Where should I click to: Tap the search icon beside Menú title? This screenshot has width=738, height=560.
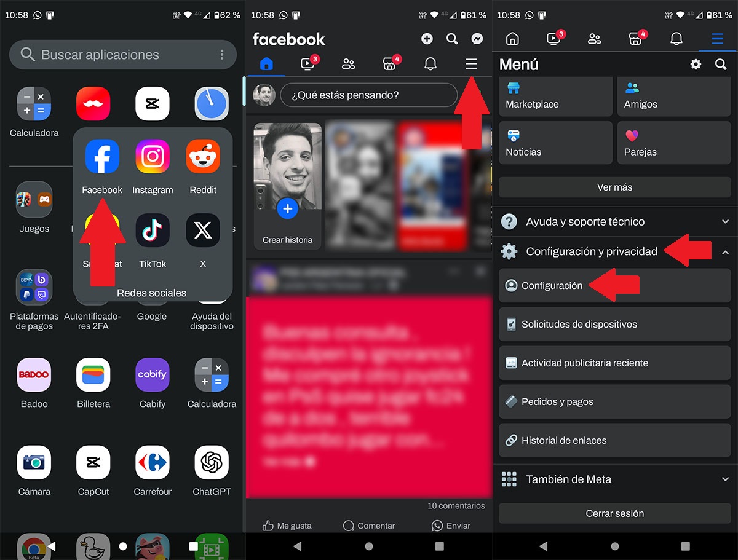(721, 64)
